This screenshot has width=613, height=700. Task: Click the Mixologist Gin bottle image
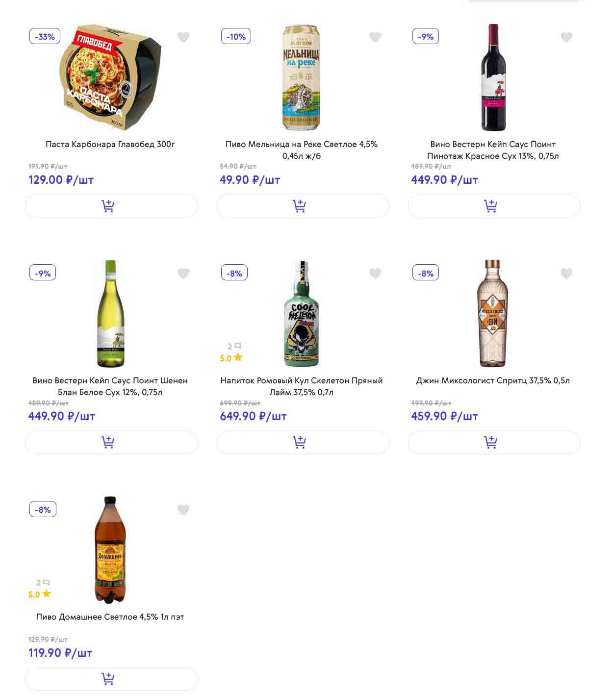492,314
